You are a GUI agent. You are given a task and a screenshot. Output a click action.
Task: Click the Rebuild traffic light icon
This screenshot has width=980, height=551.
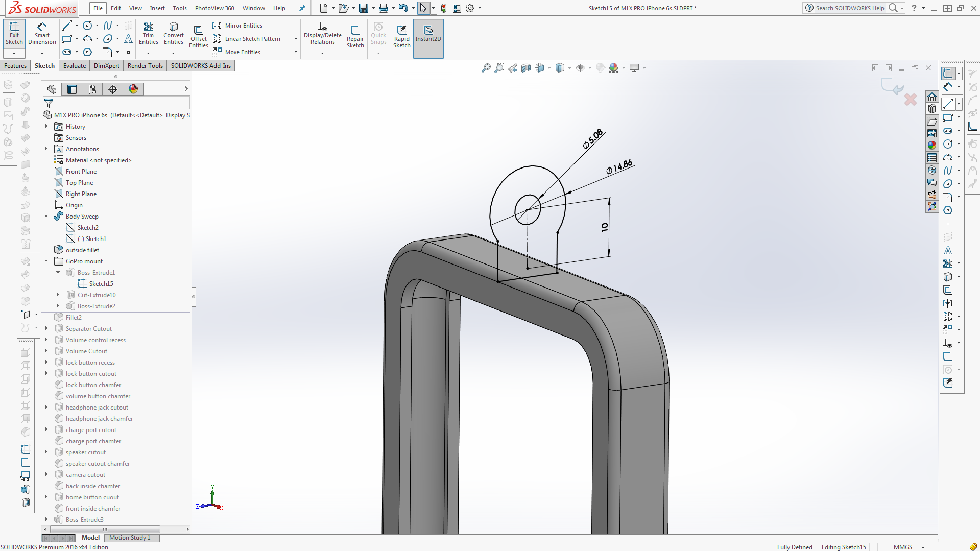pos(444,8)
